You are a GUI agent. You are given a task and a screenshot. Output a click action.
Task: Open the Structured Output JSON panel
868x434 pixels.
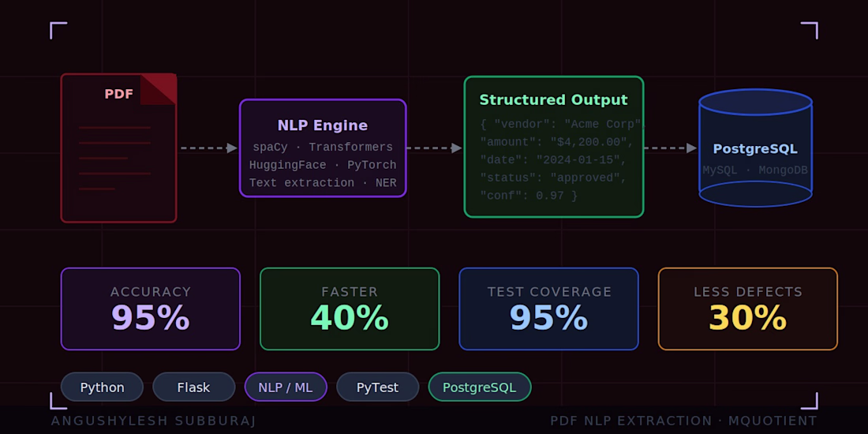point(553,147)
